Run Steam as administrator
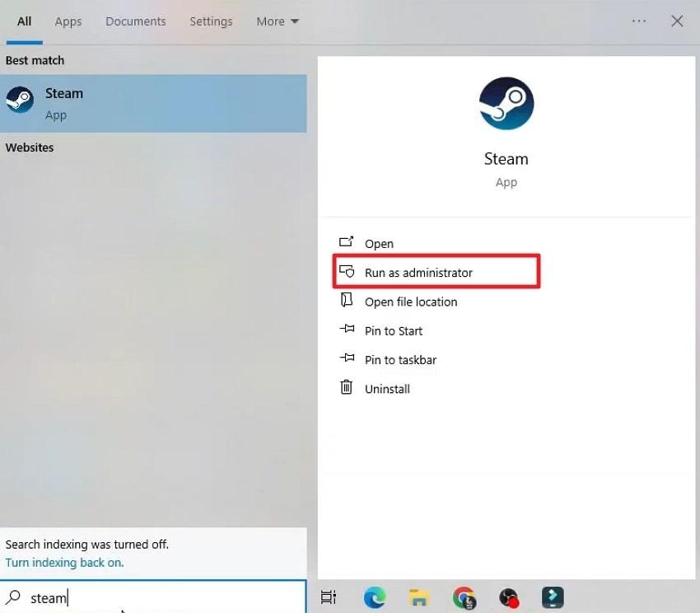 (x=418, y=272)
